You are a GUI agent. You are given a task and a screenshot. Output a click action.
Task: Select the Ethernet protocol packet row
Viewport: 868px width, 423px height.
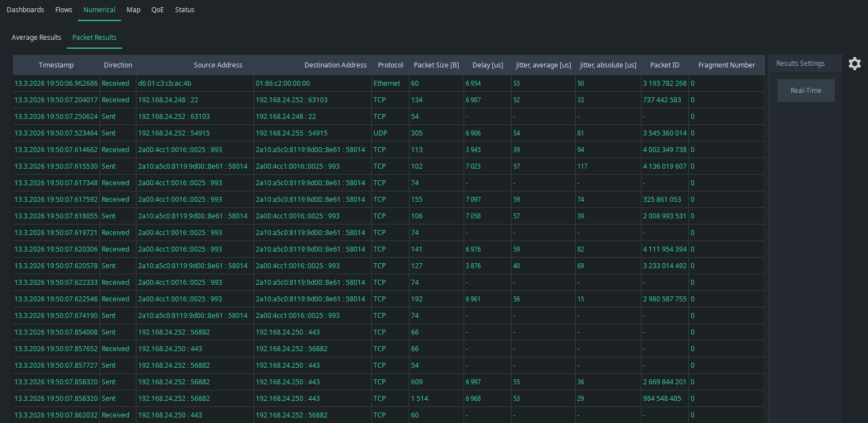[x=386, y=83]
